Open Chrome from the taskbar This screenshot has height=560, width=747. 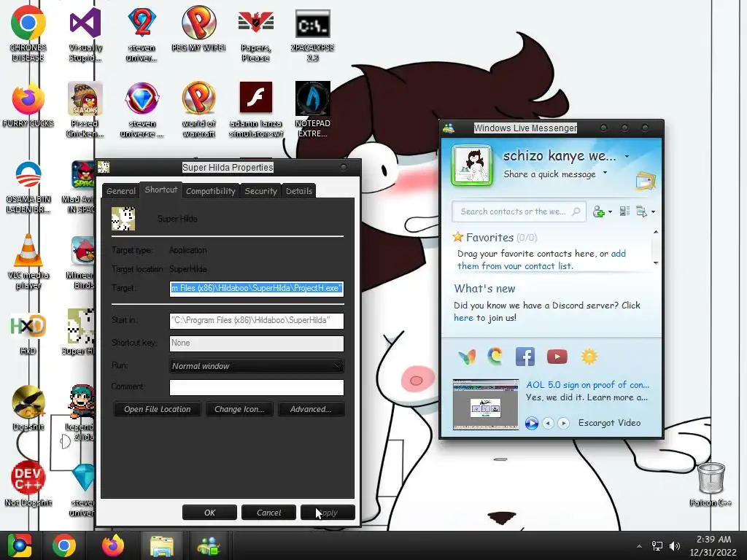coord(64,545)
